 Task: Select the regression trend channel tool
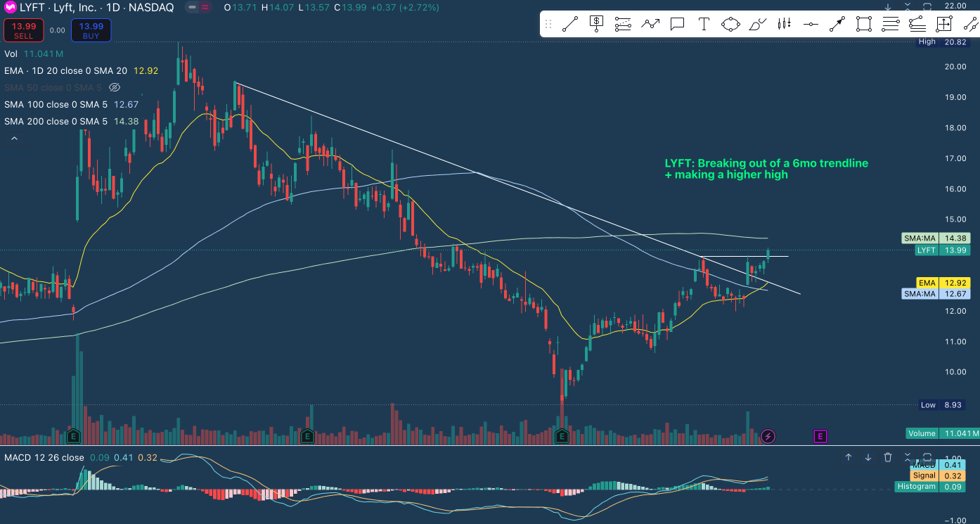tap(917, 25)
